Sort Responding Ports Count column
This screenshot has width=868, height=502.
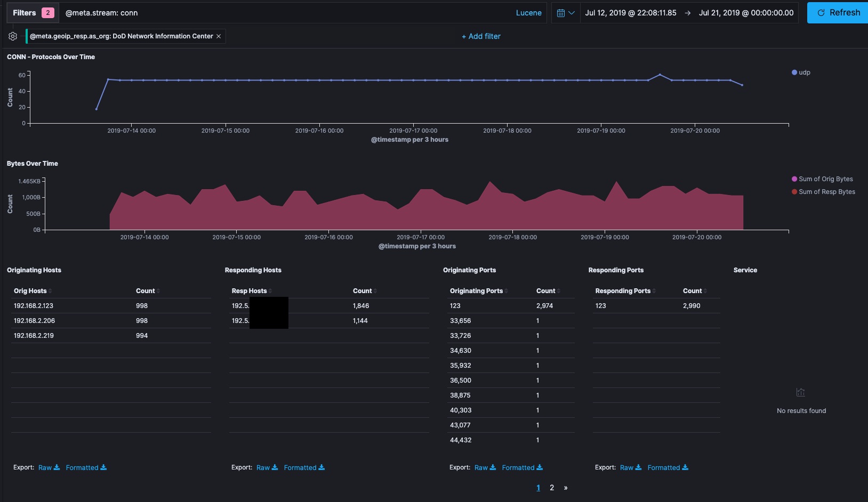pos(695,291)
